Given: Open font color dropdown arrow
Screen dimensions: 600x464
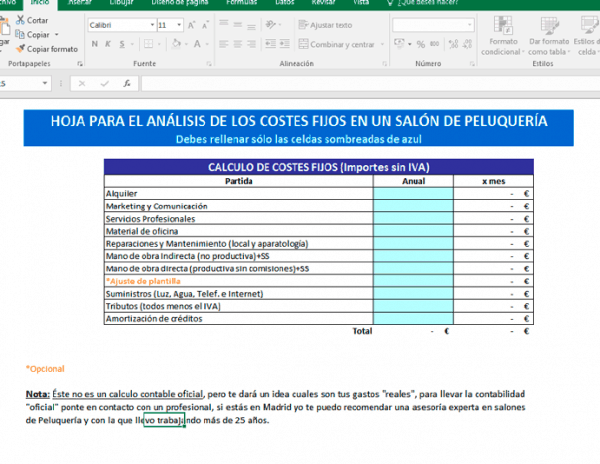Looking at the screenshot, I should pos(207,44).
